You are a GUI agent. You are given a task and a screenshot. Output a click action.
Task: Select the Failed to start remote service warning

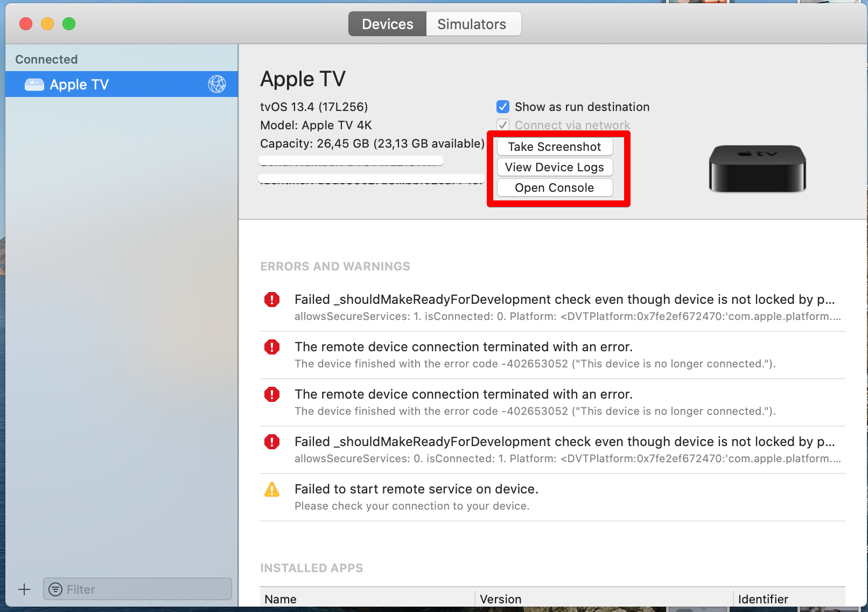tap(552, 497)
